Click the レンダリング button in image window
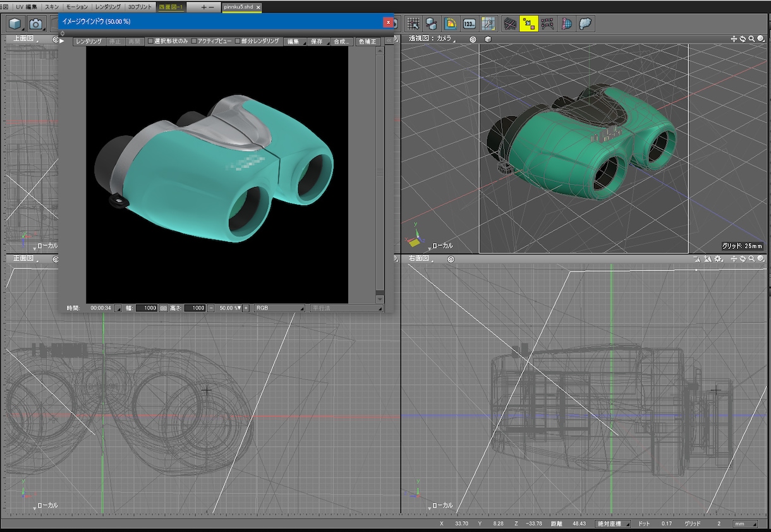The width and height of the screenshot is (771, 532). (88, 41)
